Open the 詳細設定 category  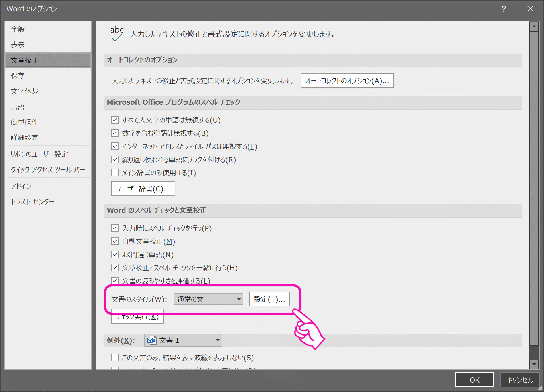pos(48,138)
